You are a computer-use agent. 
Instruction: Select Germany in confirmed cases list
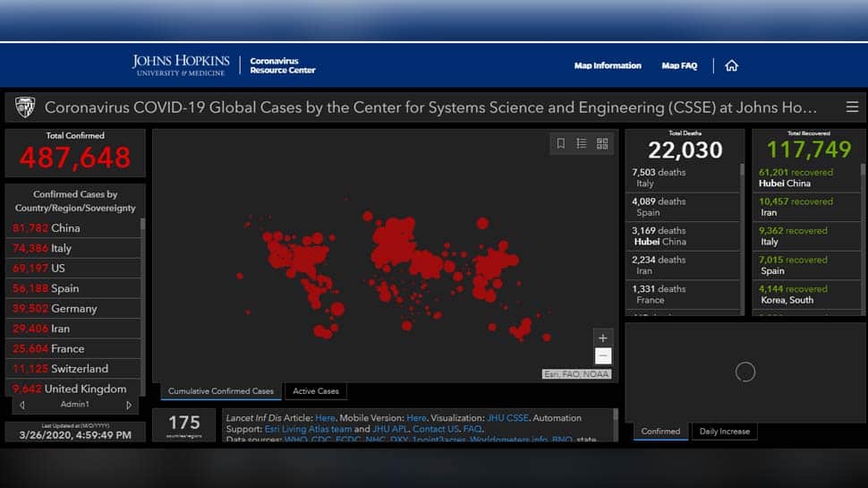[x=72, y=309]
